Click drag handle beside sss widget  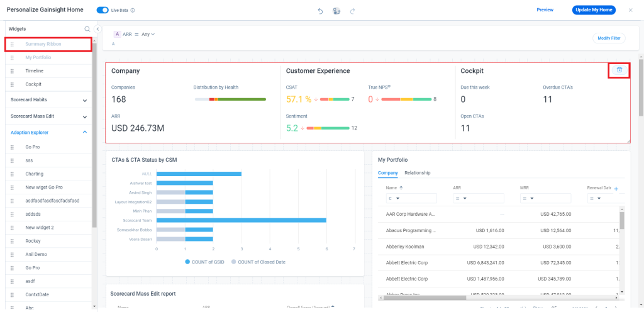tap(12, 160)
